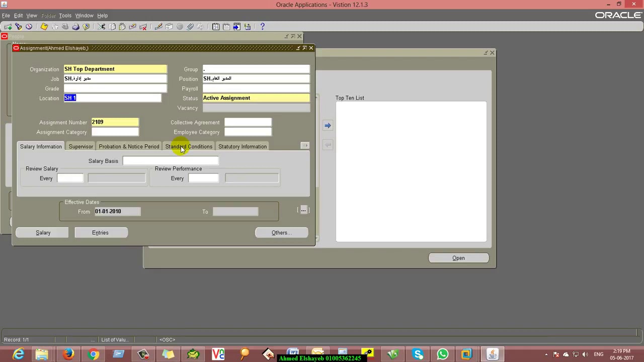Switch to the Standard Conditions tab

click(189, 147)
